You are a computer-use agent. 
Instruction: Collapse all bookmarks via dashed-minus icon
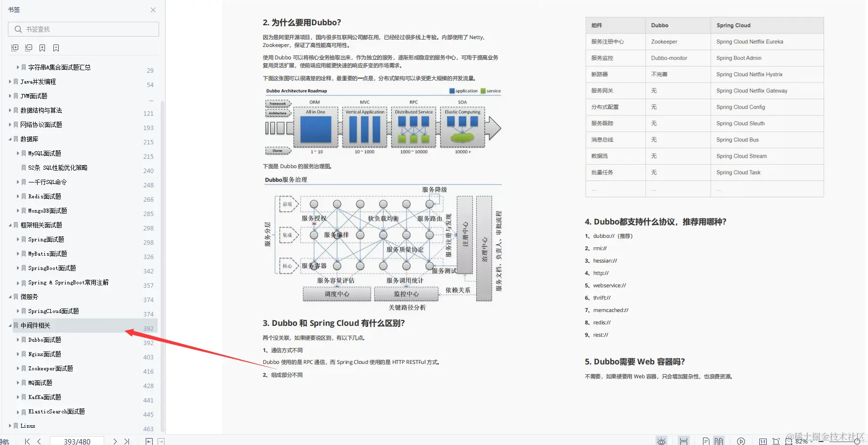coord(28,47)
